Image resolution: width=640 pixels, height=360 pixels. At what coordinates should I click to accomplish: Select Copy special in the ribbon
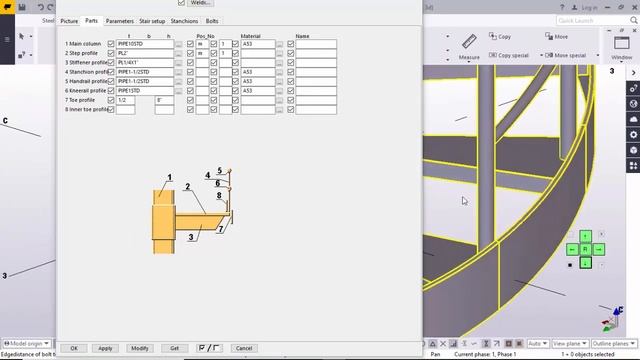pyautogui.click(x=509, y=55)
